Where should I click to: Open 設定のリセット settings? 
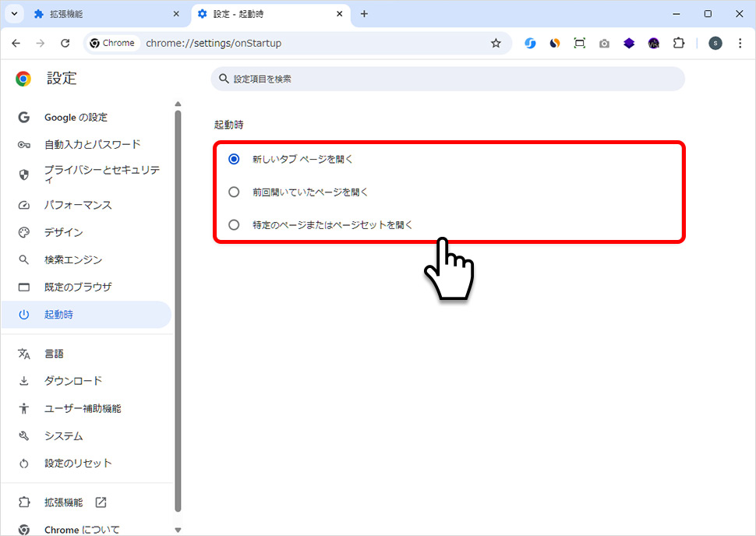[78, 463]
